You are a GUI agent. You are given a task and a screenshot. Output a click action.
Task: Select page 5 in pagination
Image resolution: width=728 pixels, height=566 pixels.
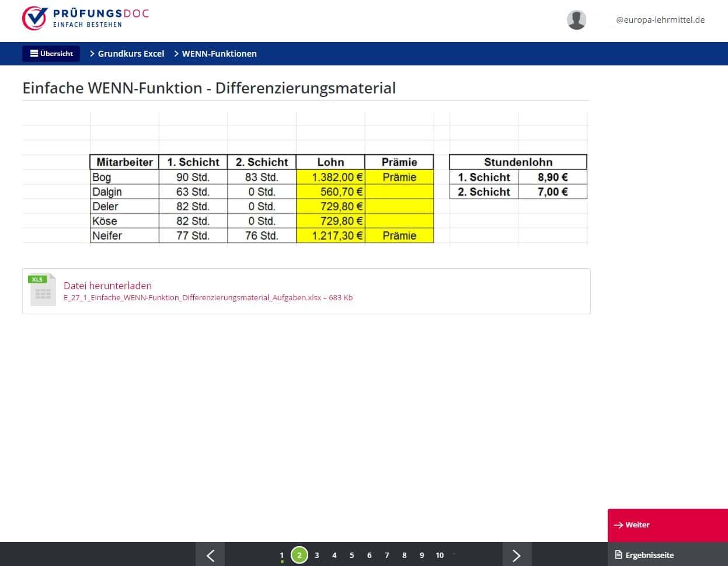352,555
